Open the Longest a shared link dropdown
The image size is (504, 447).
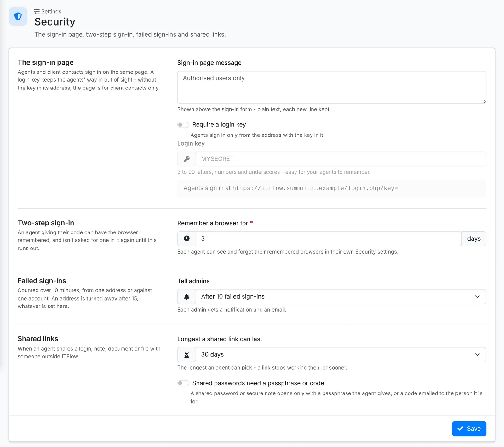click(341, 355)
